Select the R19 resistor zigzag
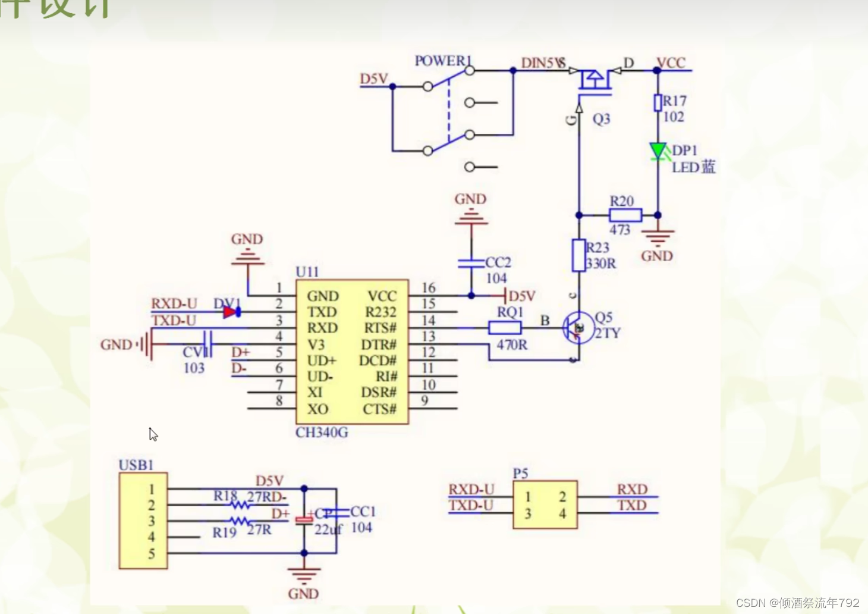The image size is (868, 614). tap(241, 521)
